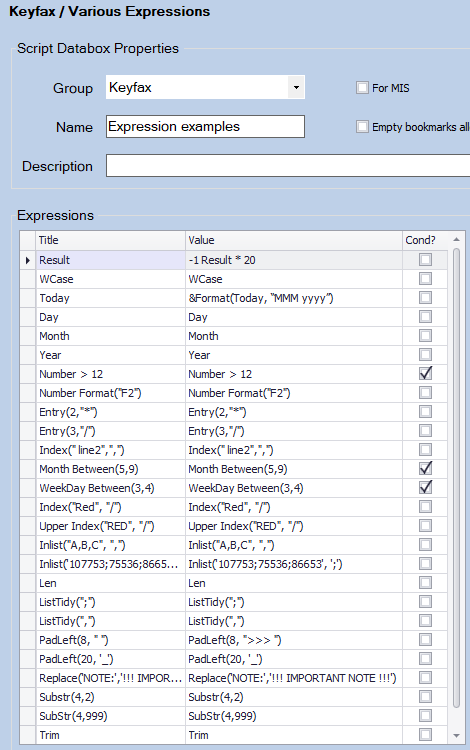
Task: Select the Today value cell with &Format expression
Action: pyautogui.click(x=294, y=298)
